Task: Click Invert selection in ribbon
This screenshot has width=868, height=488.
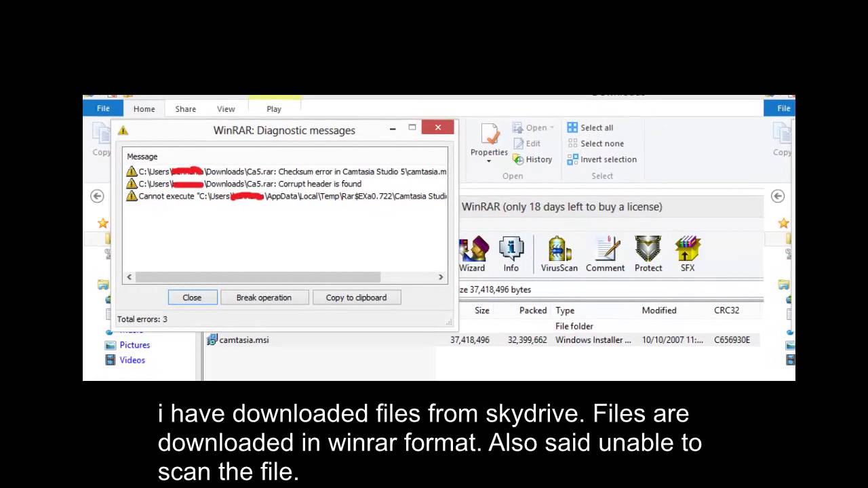Action: [601, 159]
